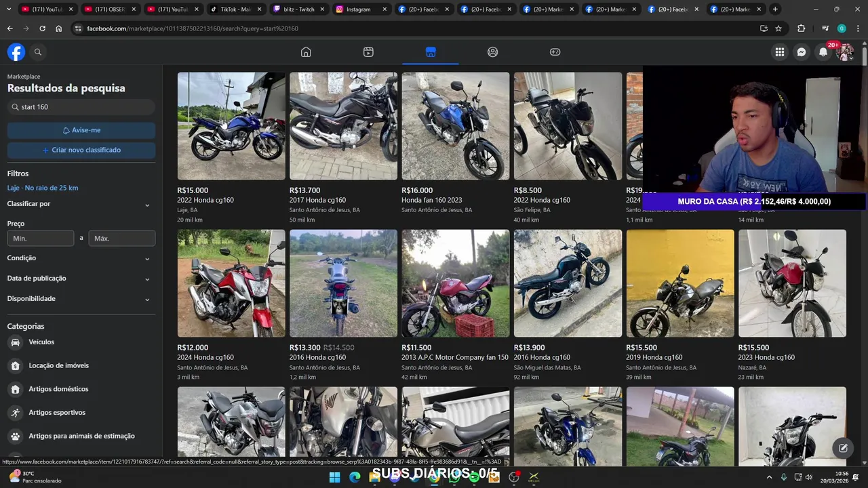Open the Facebook Video (Watch) icon

pos(368,52)
